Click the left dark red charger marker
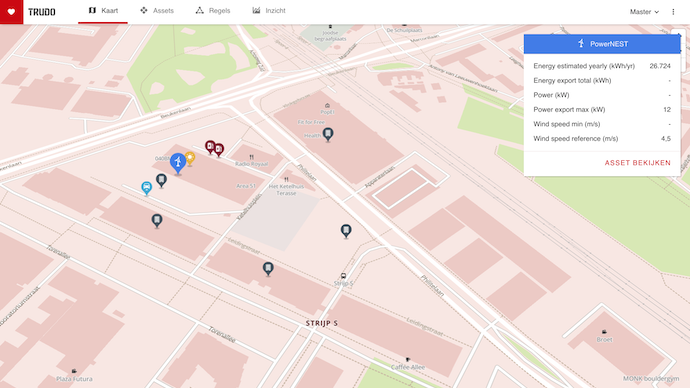 click(210, 146)
